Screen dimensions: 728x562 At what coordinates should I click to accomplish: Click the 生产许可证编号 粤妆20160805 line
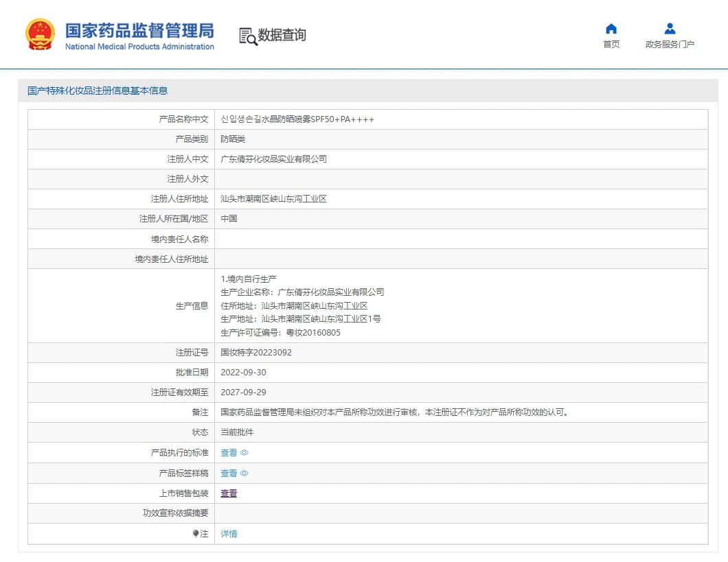click(280, 333)
